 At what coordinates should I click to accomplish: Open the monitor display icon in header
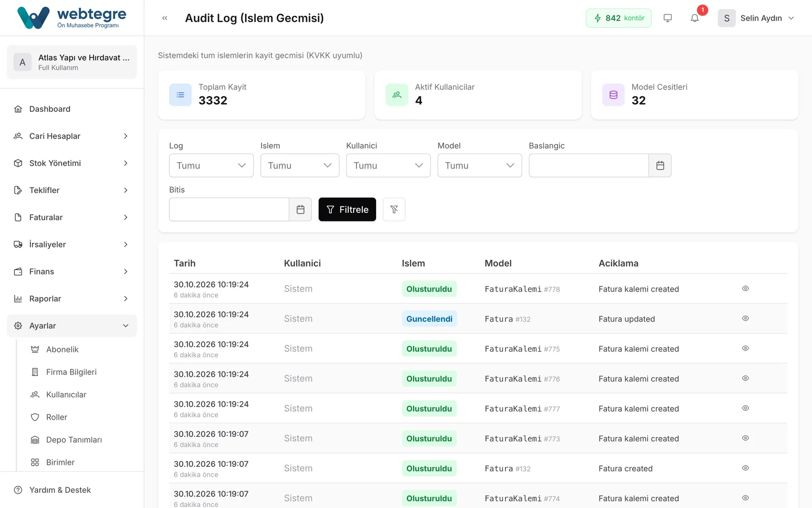tap(667, 18)
